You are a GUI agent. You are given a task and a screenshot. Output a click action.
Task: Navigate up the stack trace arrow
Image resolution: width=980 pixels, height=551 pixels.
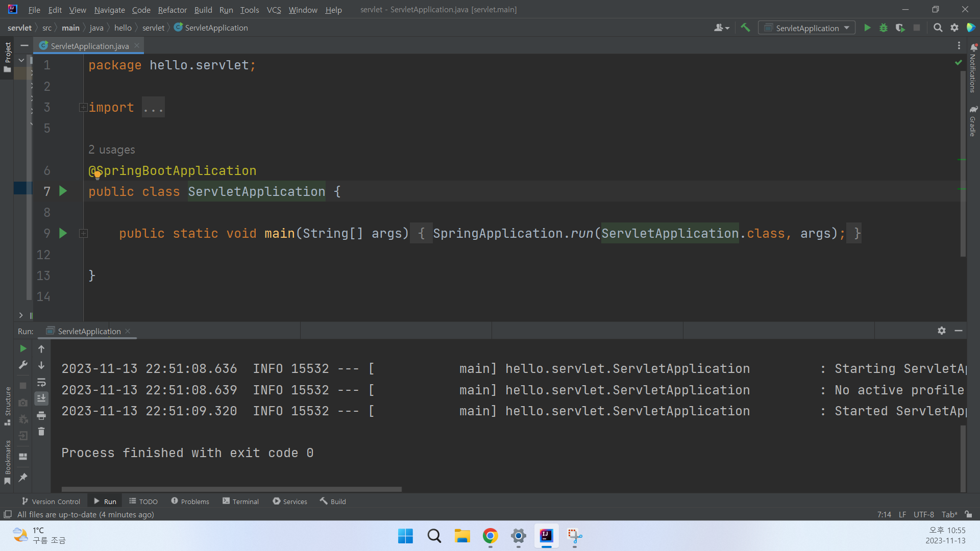click(41, 349)
